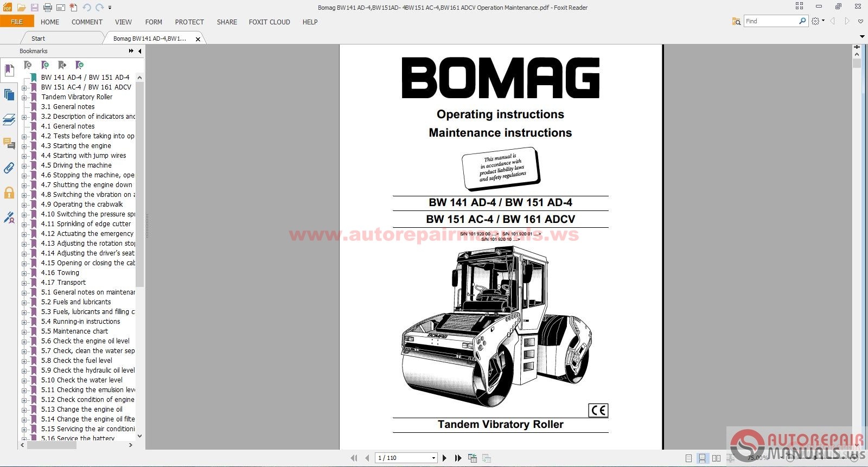This screenshot has width=868, height=467.
Task: Click the Next view icon in status bar
Action: click(x=486, y=458)
